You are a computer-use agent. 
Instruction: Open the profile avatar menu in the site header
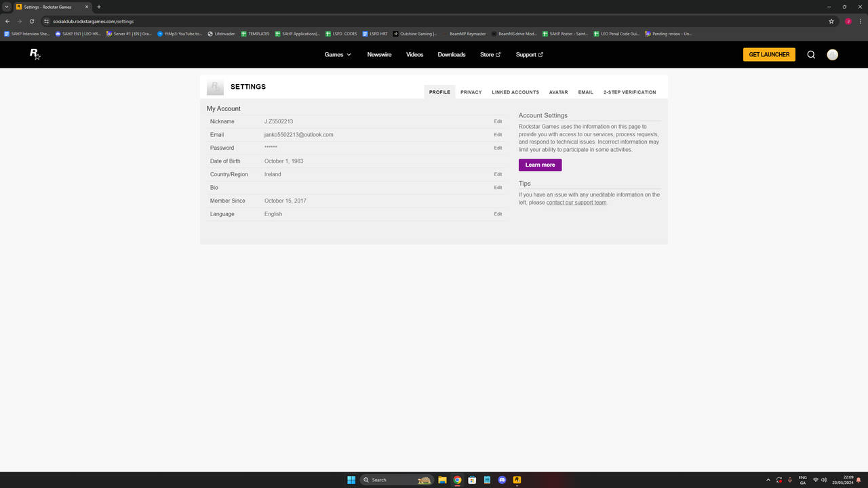click(833, 55)
